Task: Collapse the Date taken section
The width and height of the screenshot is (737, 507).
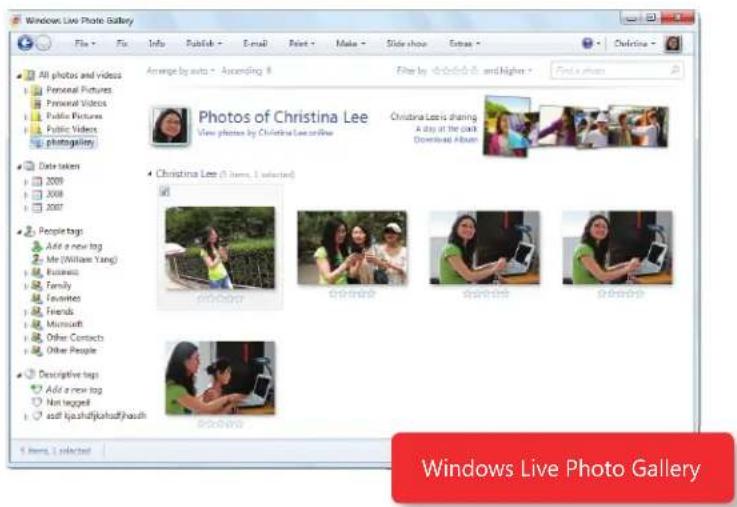Action: coord(19,166)
